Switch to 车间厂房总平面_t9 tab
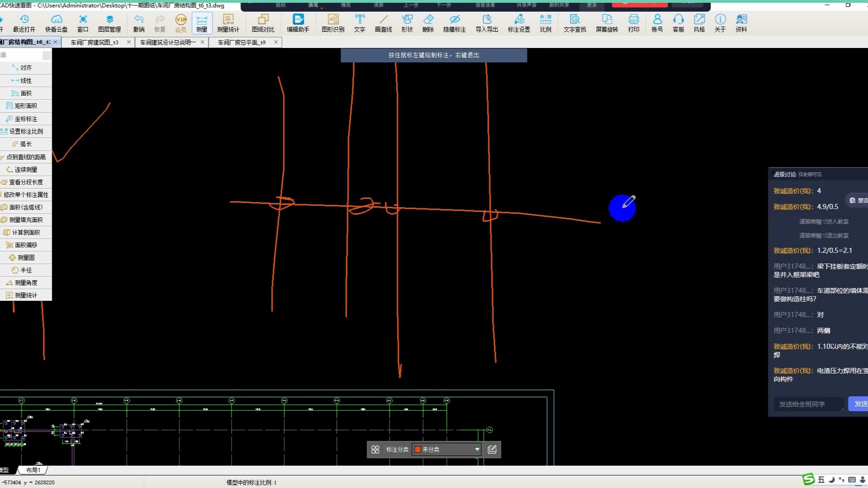The height and width of the screenshot is (488, 868). click(x=242, y=42)
